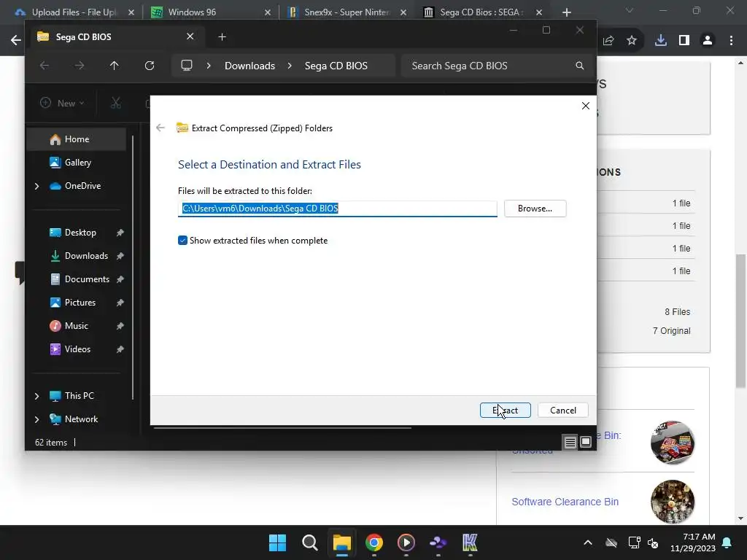
Task: Expand the OneDrive tree node
Action: [36, 186]
